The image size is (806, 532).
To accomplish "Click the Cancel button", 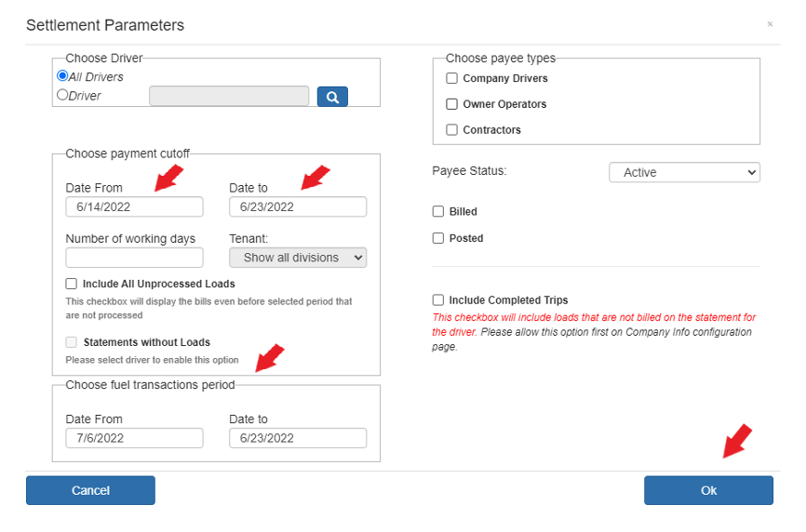I will tap(90, 490).
